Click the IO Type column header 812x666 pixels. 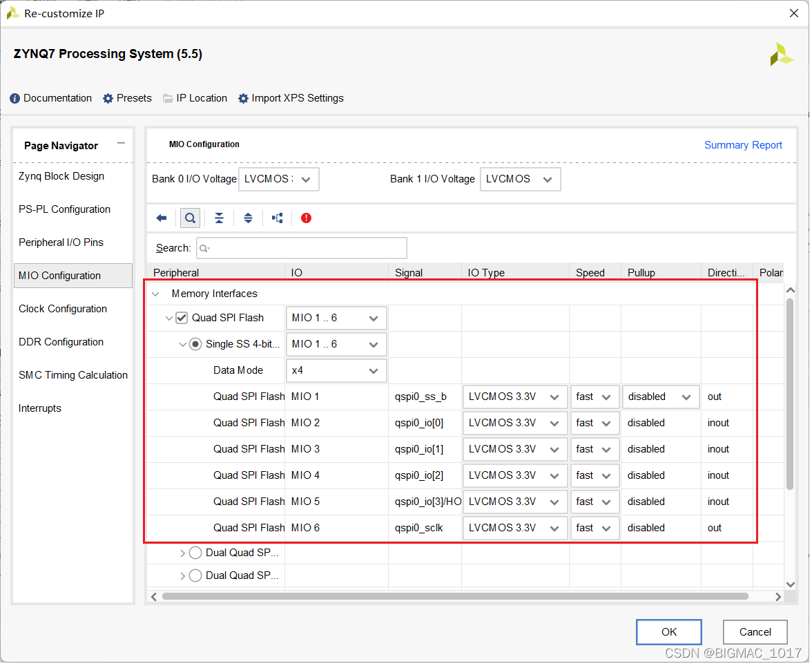[x=516, y=273]
